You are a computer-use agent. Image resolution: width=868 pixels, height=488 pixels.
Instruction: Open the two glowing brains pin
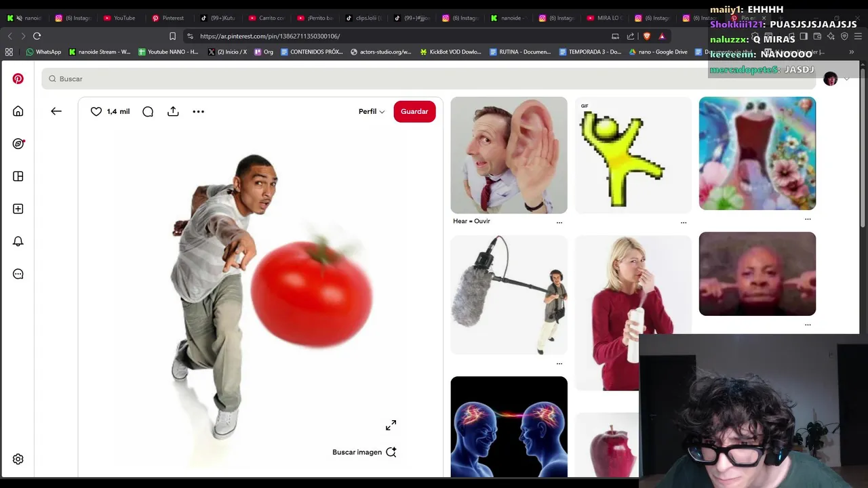(509, 427)
